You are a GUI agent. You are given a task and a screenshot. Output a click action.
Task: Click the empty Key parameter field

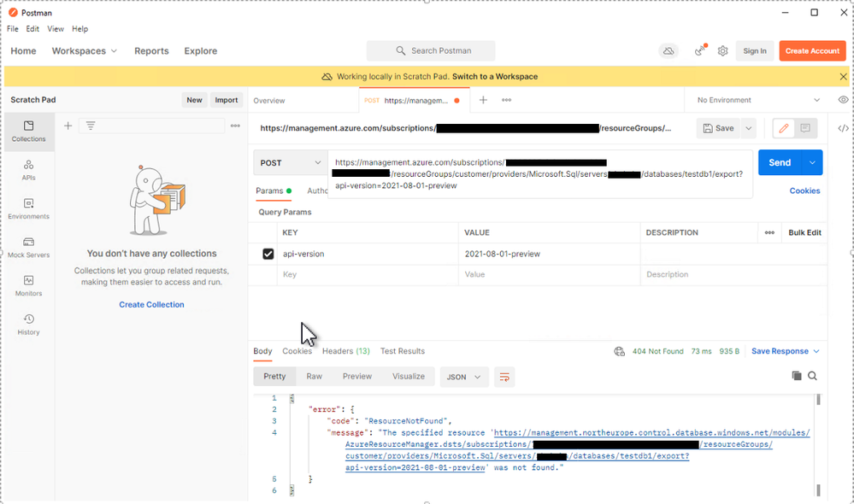368,275
